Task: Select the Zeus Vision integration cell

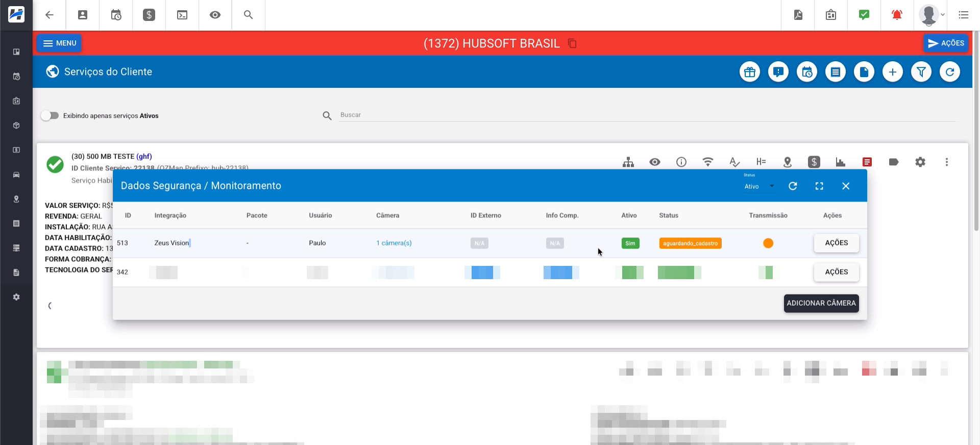Action: click(171, 243)
